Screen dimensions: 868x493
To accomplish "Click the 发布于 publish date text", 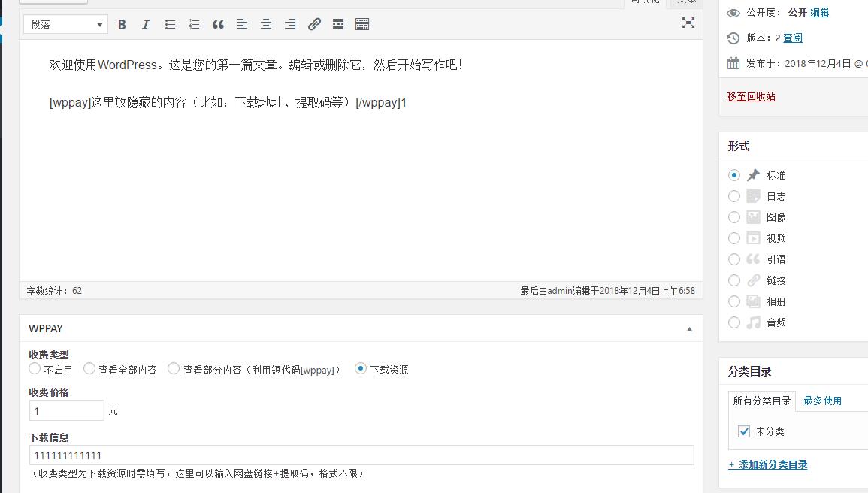I will tap(806, 64).
